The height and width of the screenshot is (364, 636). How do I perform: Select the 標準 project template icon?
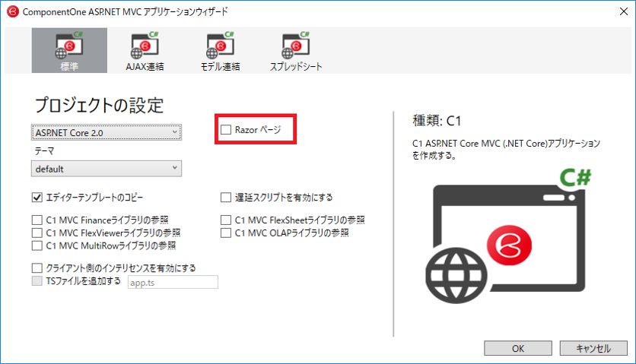click(69, 50)
